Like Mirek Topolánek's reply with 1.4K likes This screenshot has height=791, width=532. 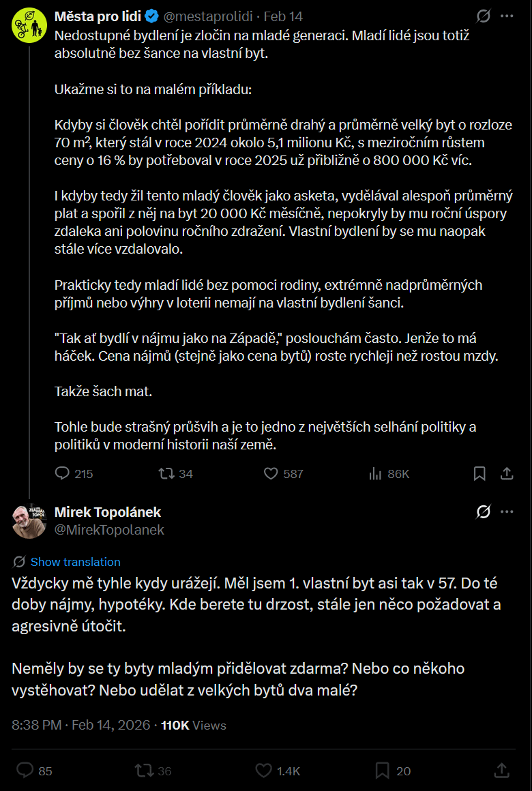click(x=264, y=771)
